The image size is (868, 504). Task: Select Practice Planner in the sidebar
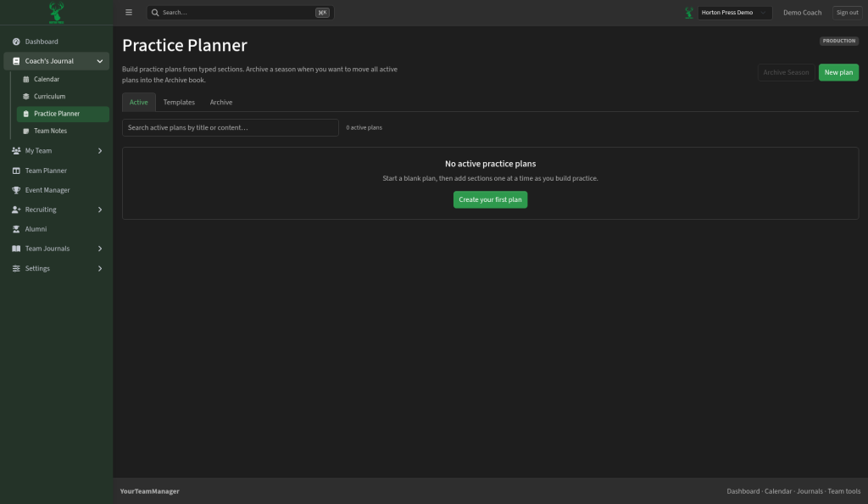click(63, 114)
